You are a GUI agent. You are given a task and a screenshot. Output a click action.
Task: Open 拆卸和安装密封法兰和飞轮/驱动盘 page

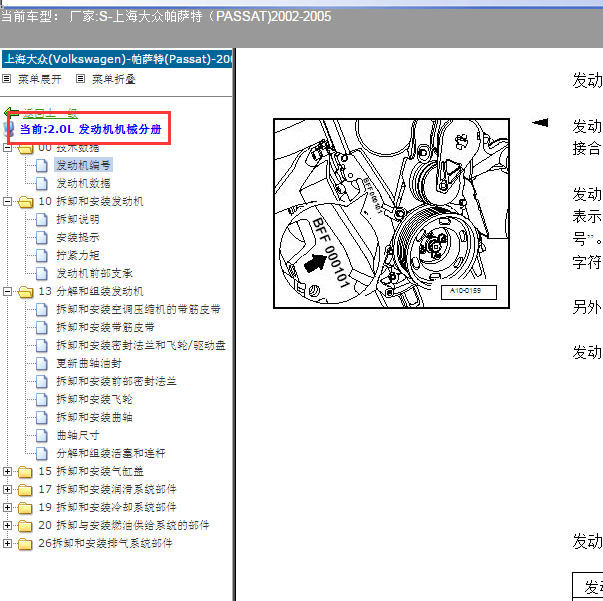[x=141, y=345]
